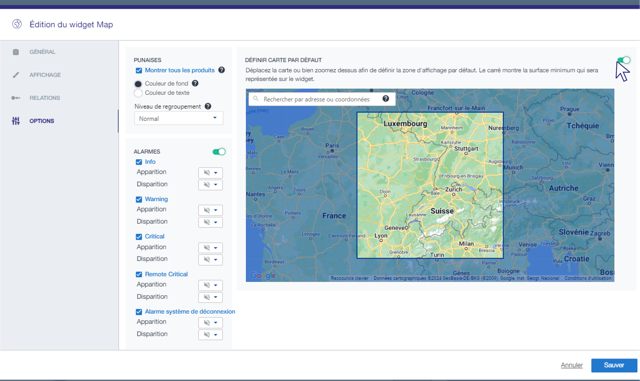The height and width of the screenshot is (381, 640).
Task: Select the Couleur de texte radio button
Action: (x=138, y=93)
